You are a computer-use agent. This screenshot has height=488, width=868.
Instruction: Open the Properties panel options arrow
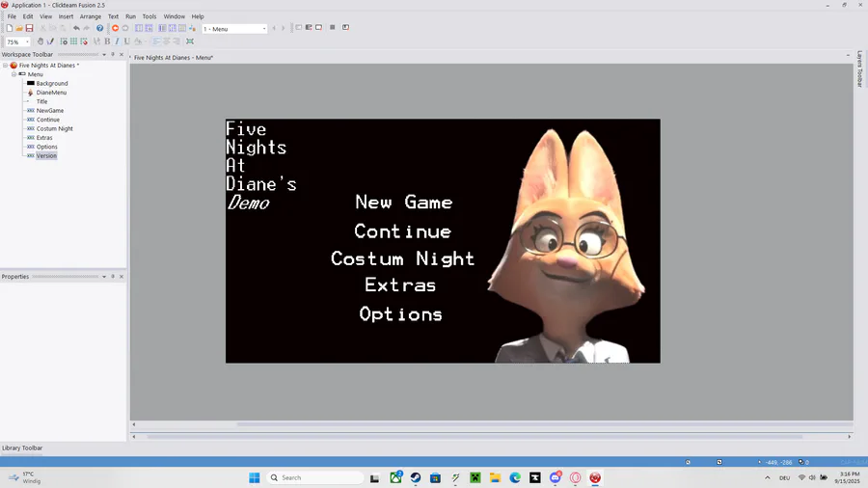104,276
